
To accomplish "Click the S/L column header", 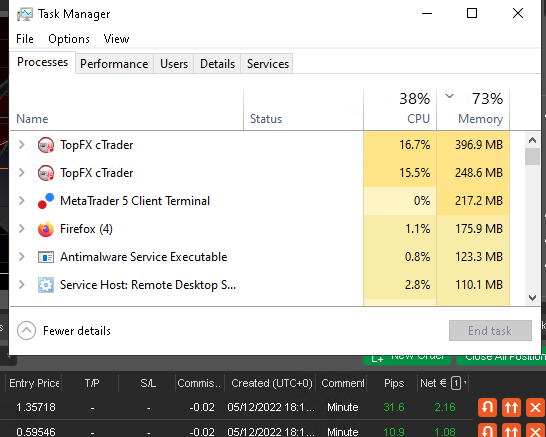I will coord(148,383).
